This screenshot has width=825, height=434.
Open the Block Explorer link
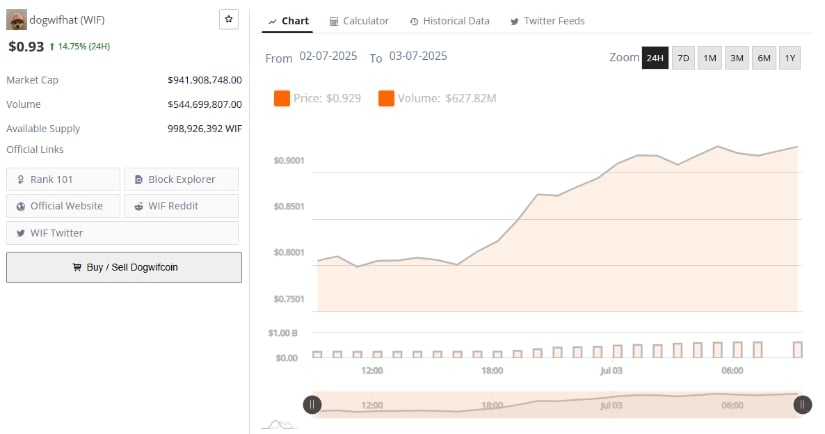182,179
